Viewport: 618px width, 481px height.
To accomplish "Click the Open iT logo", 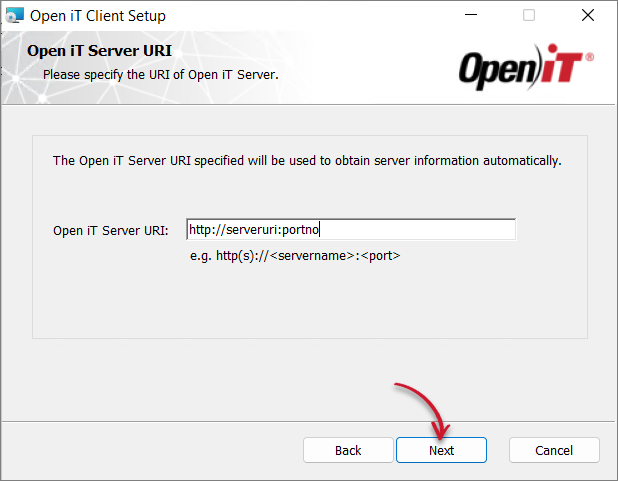I will (526, 67).
